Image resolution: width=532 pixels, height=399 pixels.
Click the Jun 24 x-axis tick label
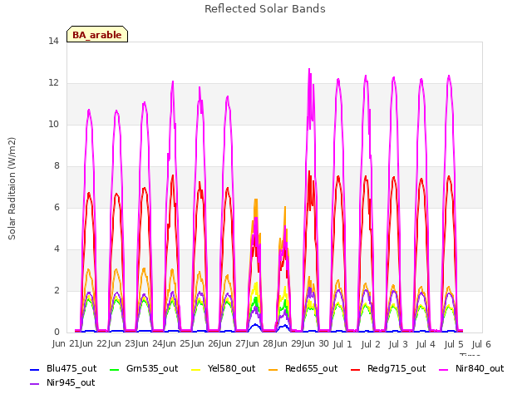[149, 343]
